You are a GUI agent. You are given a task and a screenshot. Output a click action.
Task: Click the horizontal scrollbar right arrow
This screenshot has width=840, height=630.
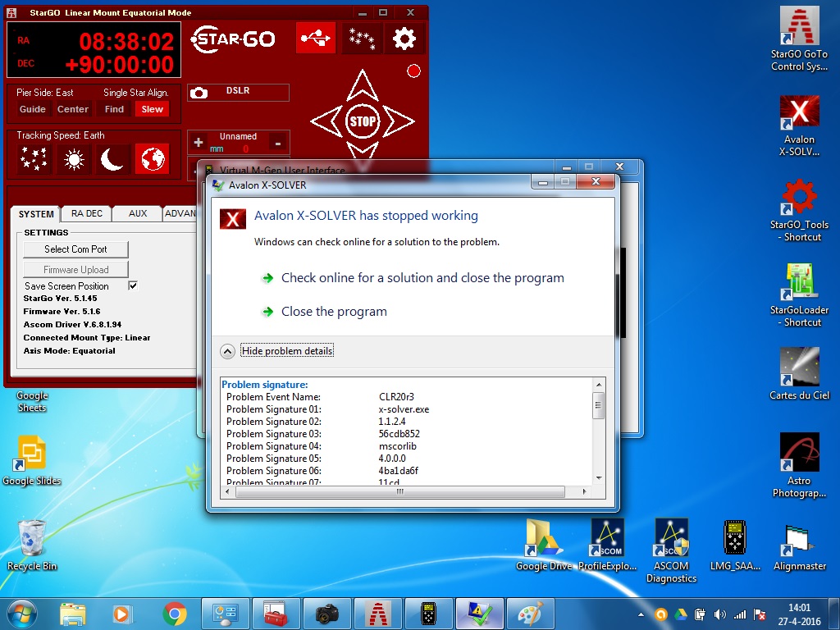pos(584,491)
